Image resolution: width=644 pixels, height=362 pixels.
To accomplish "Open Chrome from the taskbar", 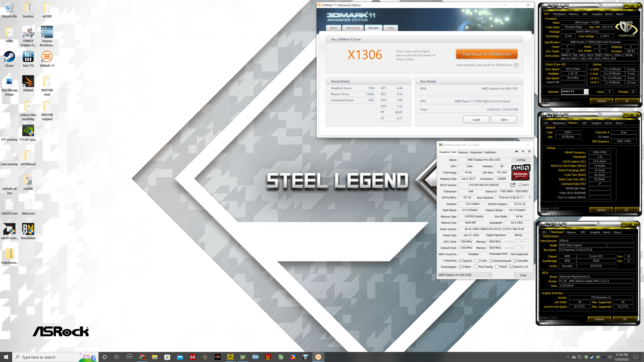I will [142, 357].
